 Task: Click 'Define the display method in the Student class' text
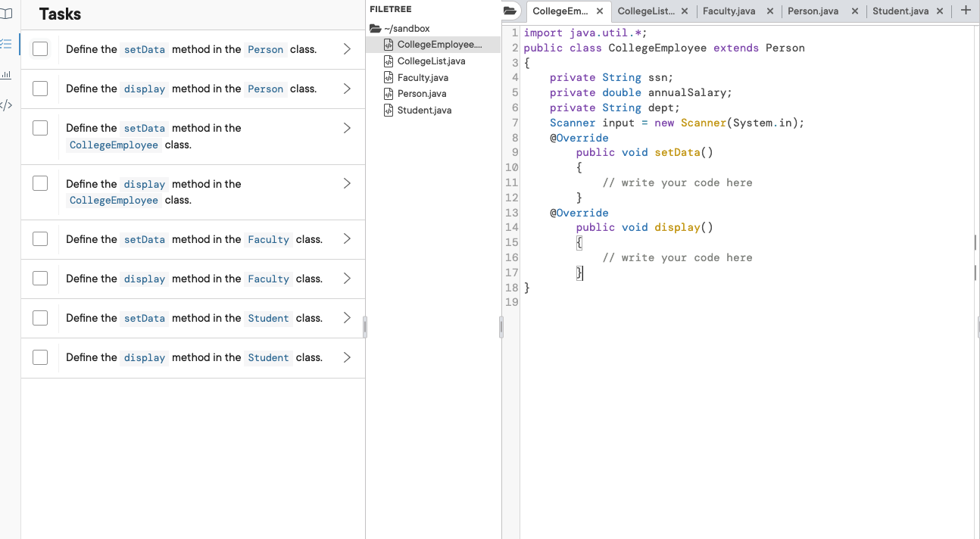click(x=195, y=357)
